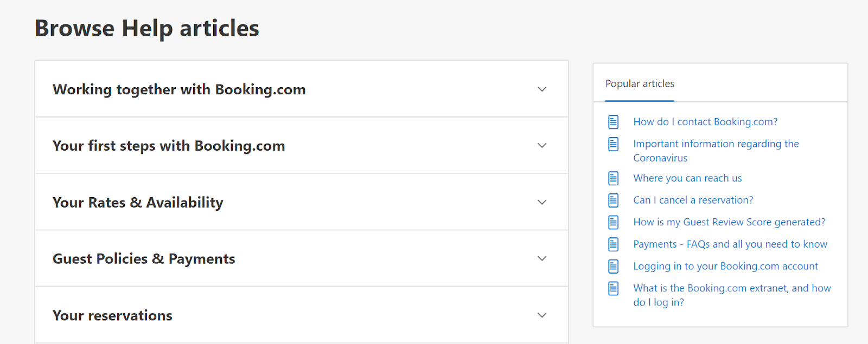Click document icon beside 'Logging in' article
This screenshot has height=344, width=868.
613,267
